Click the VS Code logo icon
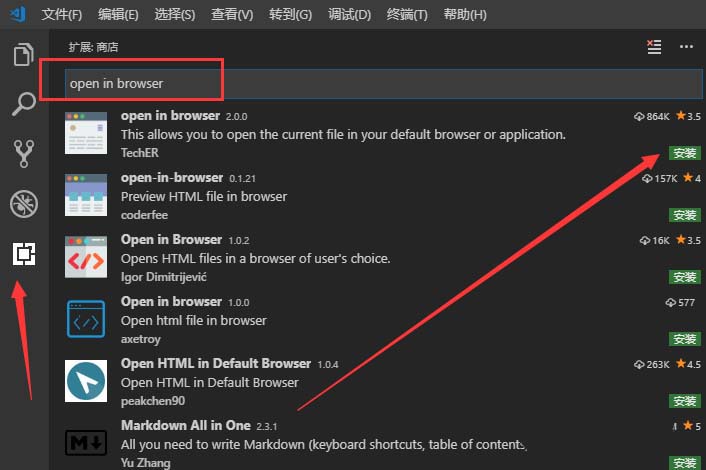The height and width of the screenshot is (470, 706). (18, 14)
